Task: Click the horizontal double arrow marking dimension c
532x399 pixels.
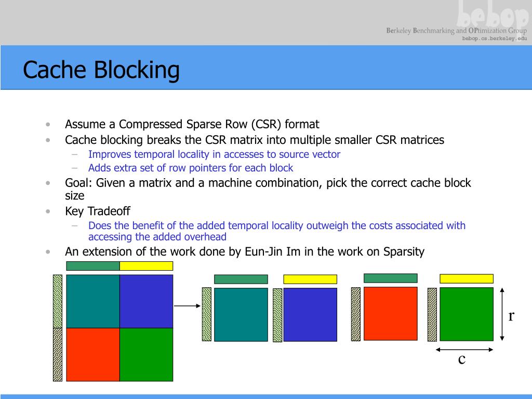Action: click(x=464, y=350)
